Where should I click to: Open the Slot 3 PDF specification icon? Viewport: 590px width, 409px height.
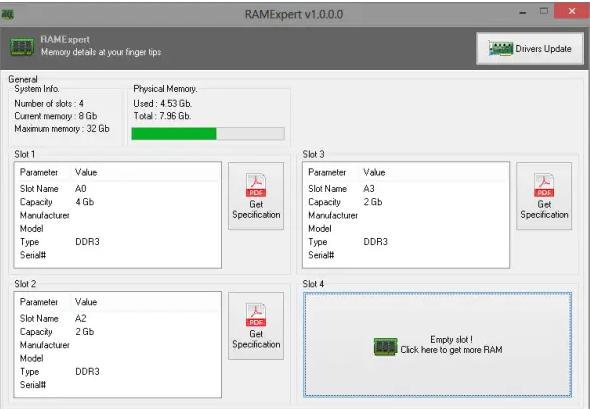click(x=544, y=185)
